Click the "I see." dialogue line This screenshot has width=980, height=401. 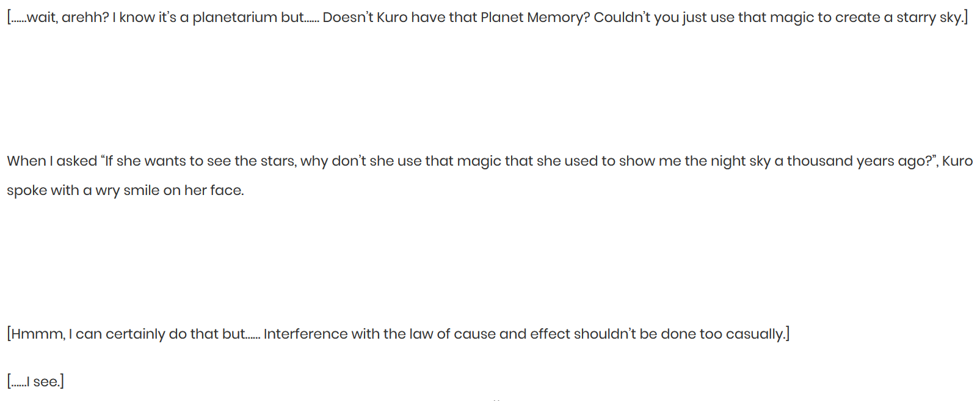35,382
